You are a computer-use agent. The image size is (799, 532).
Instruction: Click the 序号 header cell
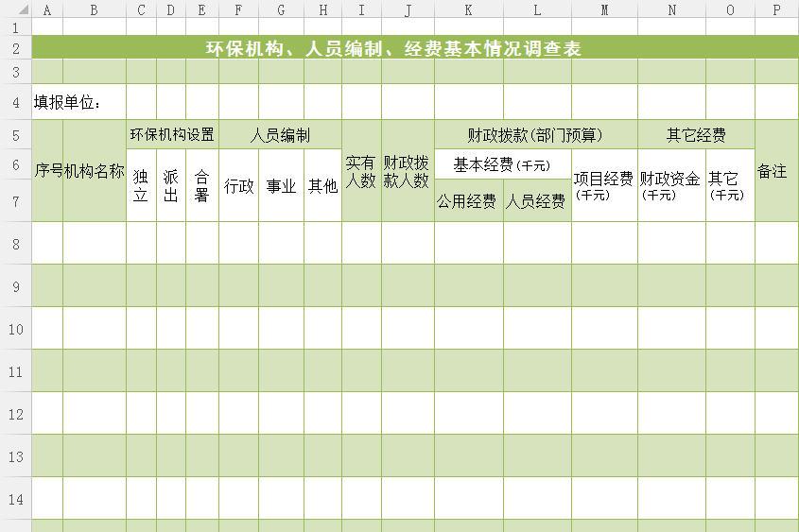(x=47, y=172)
